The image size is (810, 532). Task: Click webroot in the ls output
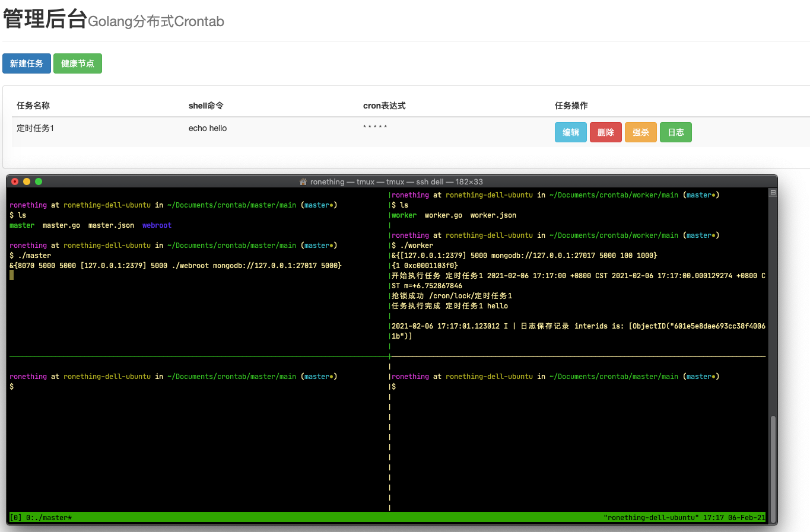pyautogui.click(x=157, y=225)
